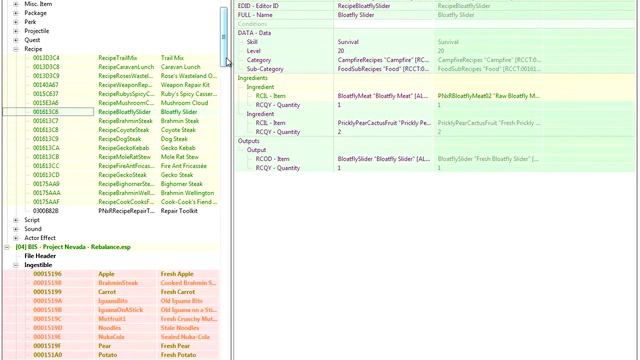Screen dimensions: 640x360
Task: Click the PNxRBloatflyMeat02 override value
Action: pos(489,96)
